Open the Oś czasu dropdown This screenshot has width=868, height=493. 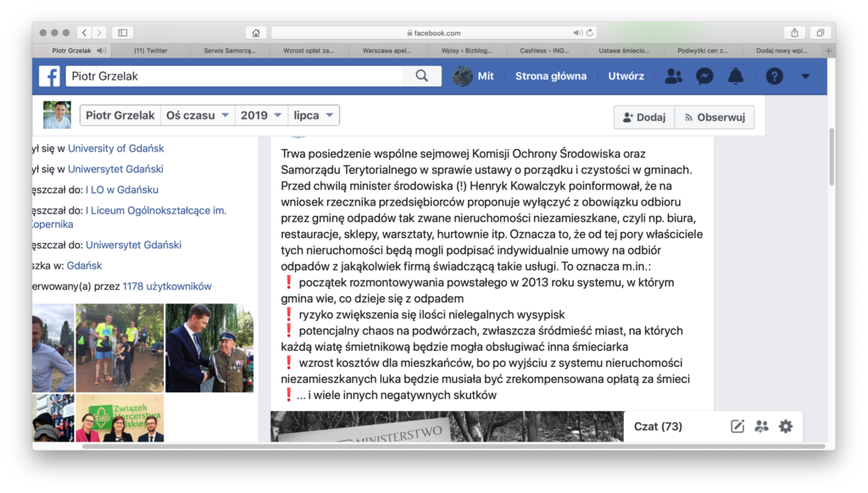click(x=197, y=115)
